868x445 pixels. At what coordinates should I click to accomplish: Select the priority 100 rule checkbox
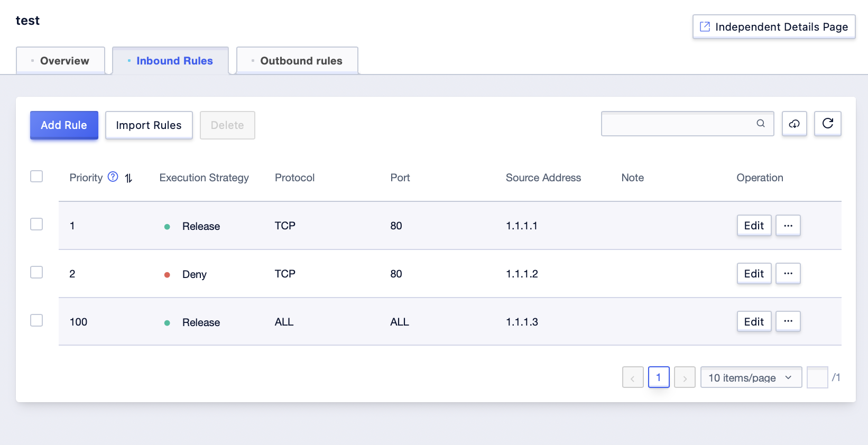point(36,320)
